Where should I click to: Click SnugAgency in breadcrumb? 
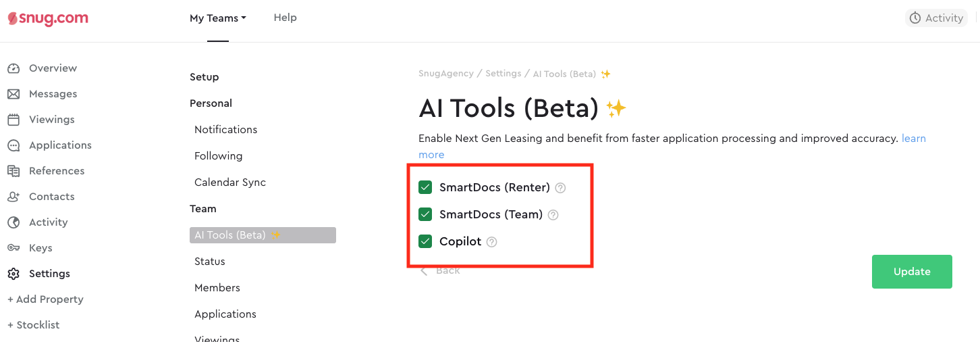click(x=446, y=74)
